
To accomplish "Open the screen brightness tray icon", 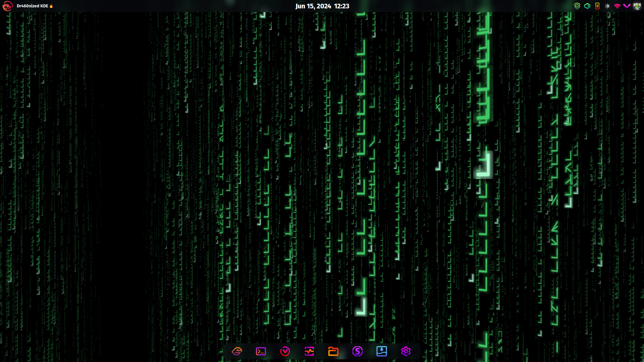I will pyautogui.click(x=607, y=6).
